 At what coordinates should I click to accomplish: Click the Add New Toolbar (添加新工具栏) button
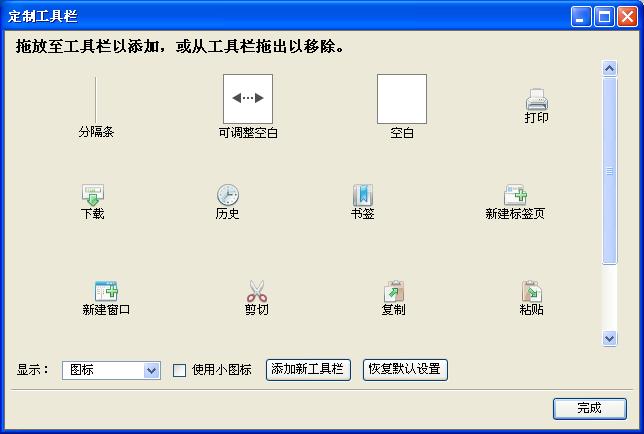click(x=308, y=370)
